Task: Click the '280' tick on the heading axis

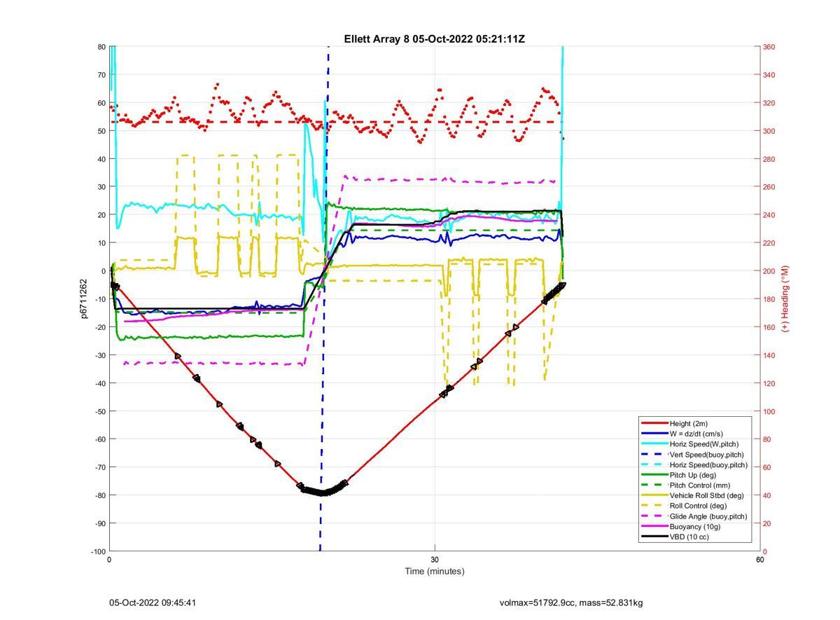Action: tap(769, 159)
